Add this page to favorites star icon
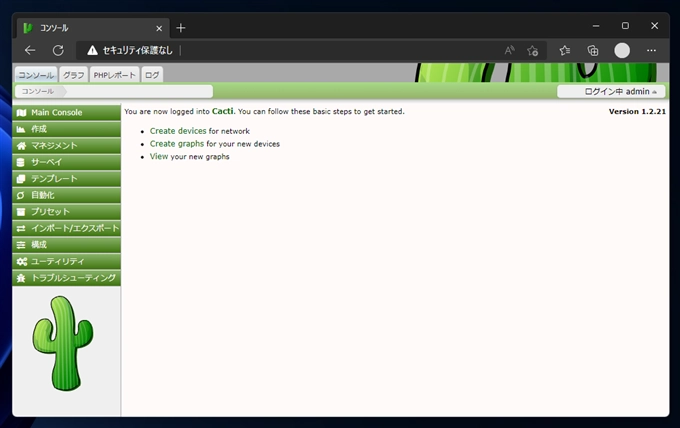The width and height of the screenshot is (680, 428). pos(533,51)
